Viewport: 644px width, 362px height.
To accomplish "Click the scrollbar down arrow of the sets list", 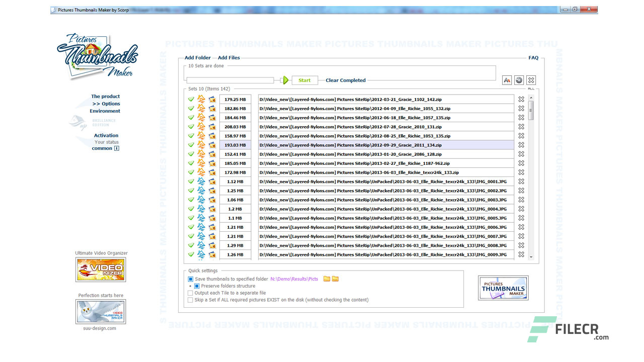I will (x=530, y=256).
